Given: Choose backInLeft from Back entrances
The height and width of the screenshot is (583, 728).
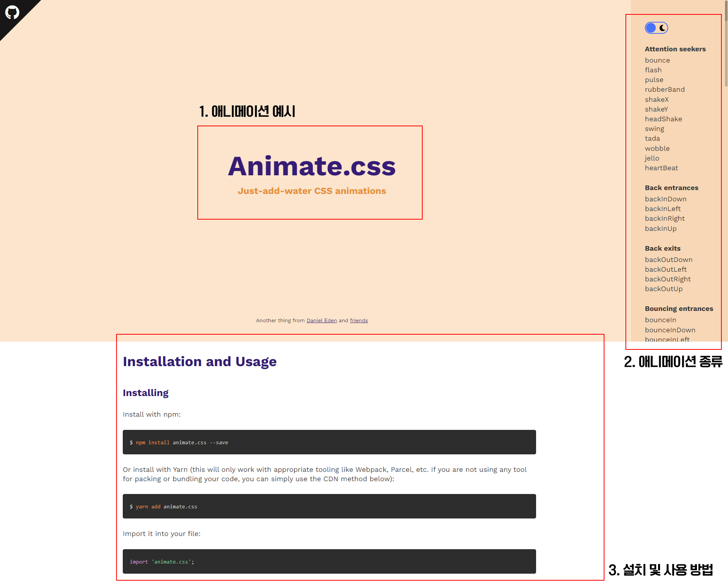Looking at the screenshot, I should [663, 209].
